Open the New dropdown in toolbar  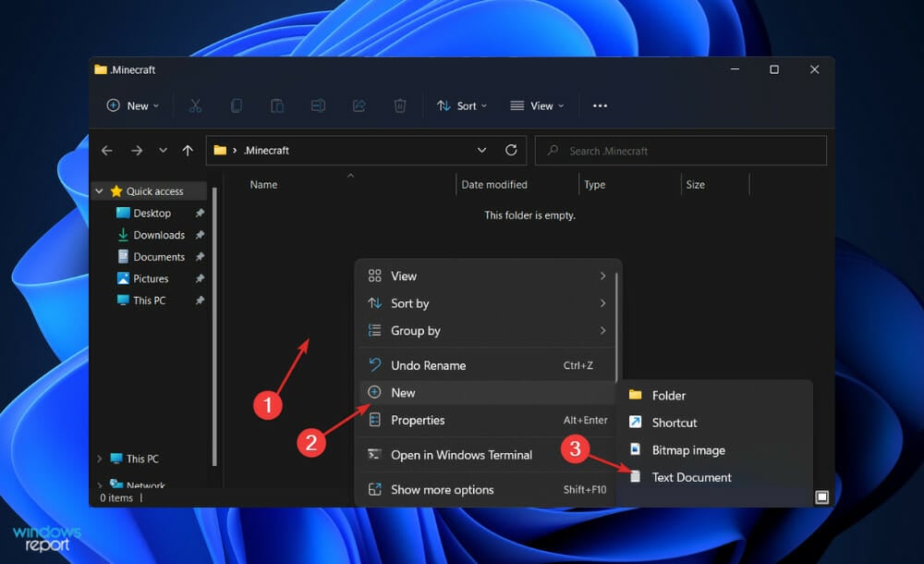click(x=133, y=106)
